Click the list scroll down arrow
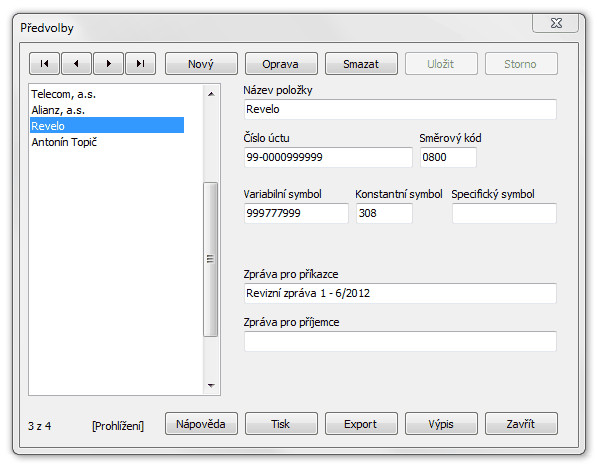Screen dimensions: 597x467 (x=211, y=386)
